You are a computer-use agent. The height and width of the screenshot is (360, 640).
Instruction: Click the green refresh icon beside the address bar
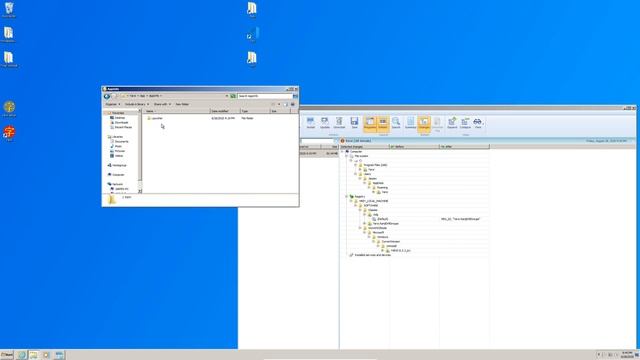coord(233,96)
